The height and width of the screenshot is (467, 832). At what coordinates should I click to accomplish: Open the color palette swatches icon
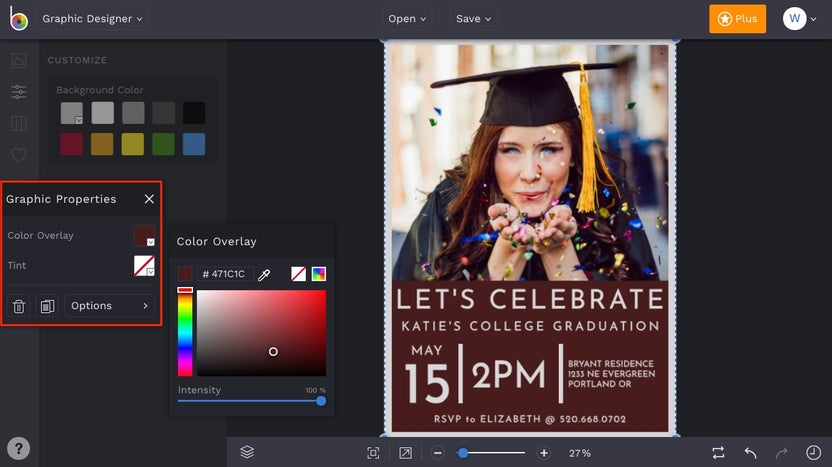coord(318,274)
